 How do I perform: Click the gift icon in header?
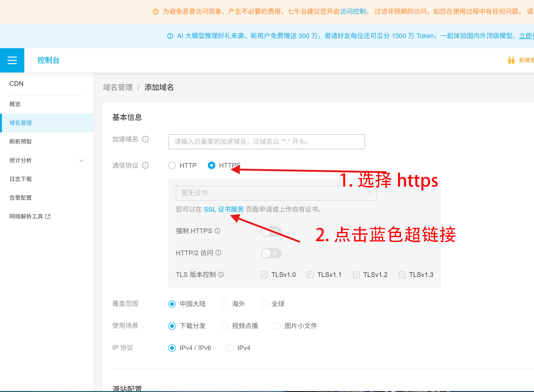[x=511, y=60]
